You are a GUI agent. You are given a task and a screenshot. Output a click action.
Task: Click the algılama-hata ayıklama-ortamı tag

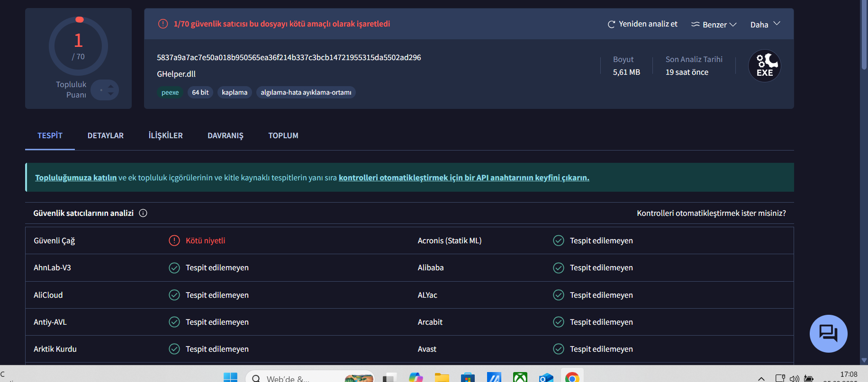pyautogui.click(x=306, y=92)
